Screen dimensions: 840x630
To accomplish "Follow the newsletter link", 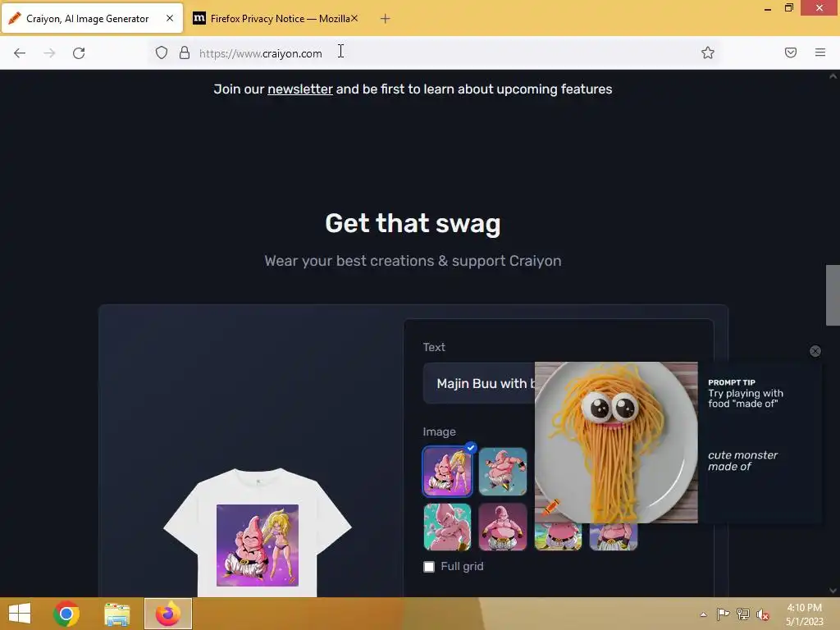I will (x=300, y=89).
